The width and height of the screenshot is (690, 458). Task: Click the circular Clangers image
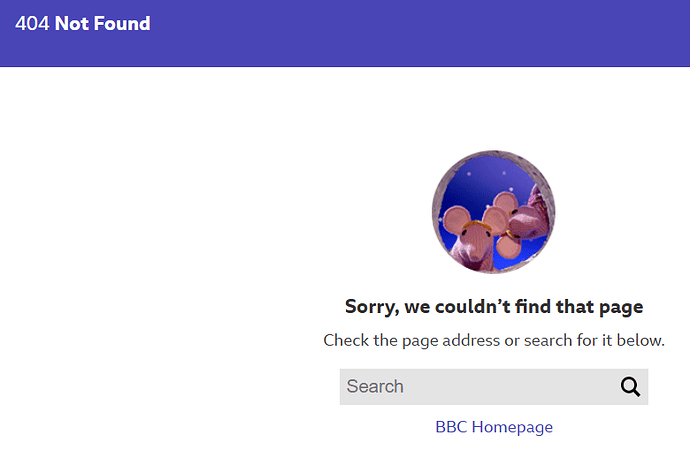(x=494, y=211)
